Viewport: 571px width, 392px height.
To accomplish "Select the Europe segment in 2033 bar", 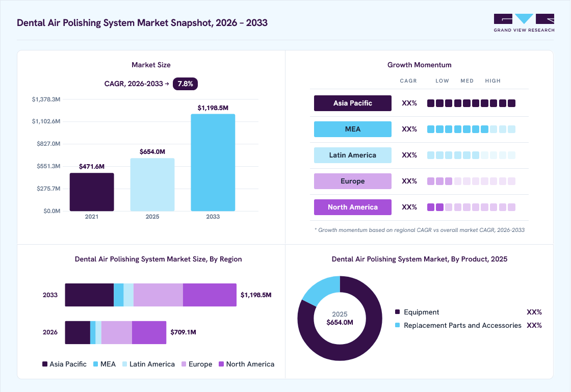I will coord(159,295).
